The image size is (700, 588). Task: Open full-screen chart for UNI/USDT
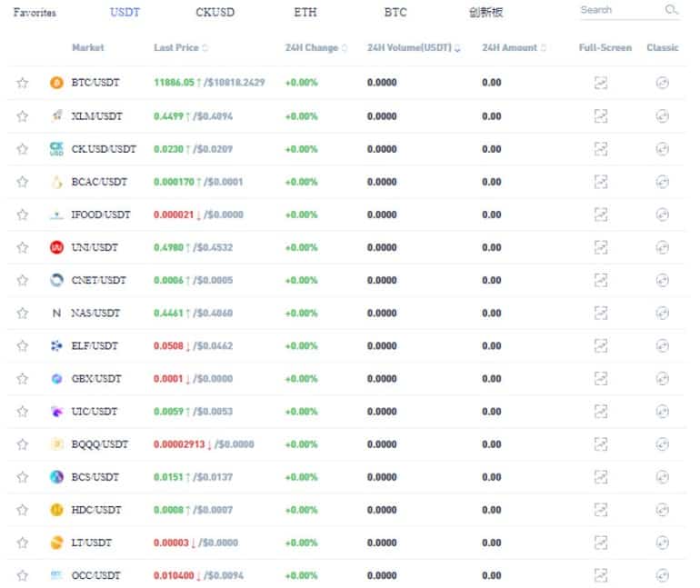coord(601,247)
